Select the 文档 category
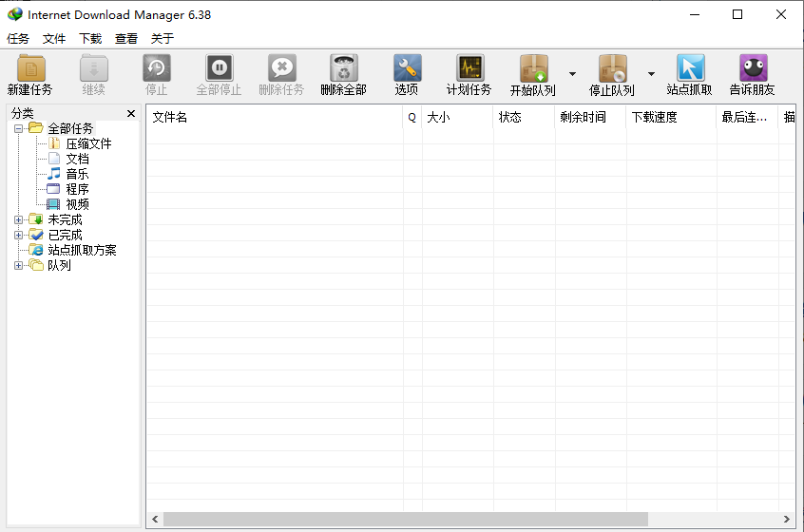 point(77,159)
